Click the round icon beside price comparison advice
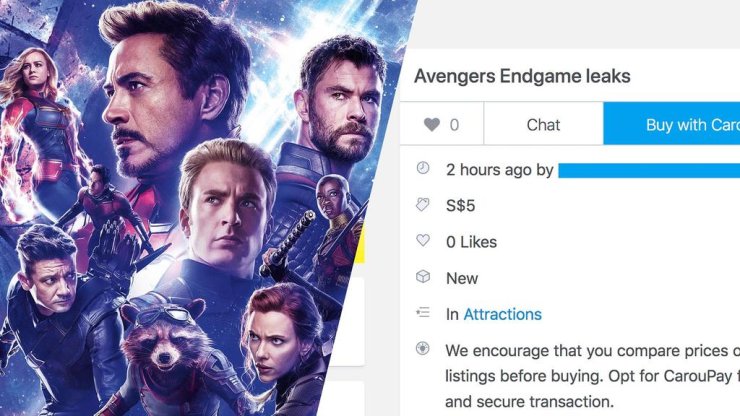The width and height of the screenshot is (740, 416). coord(423,348)
